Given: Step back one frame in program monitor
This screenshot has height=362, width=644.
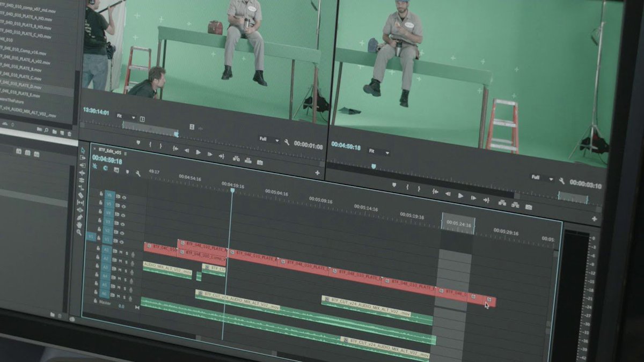Looking at the screenshot, I should (x=448, y=194).
